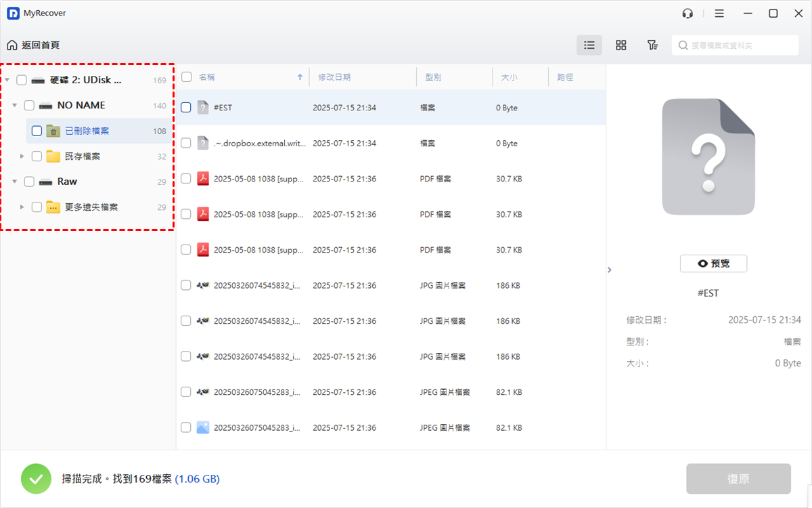Click the 已刪除檔案 recycle bin folder icon
Viewport: 812px width, 508px height.
pos(53,131)
